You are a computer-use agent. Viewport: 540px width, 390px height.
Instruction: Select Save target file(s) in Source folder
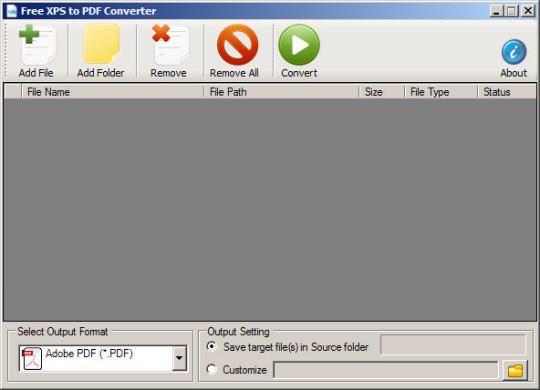[211, 346]
